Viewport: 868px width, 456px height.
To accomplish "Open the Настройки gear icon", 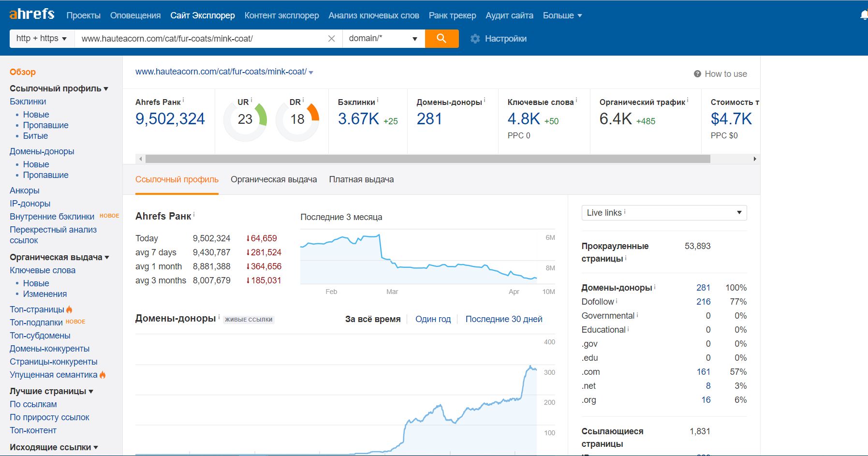I will 475,39.
